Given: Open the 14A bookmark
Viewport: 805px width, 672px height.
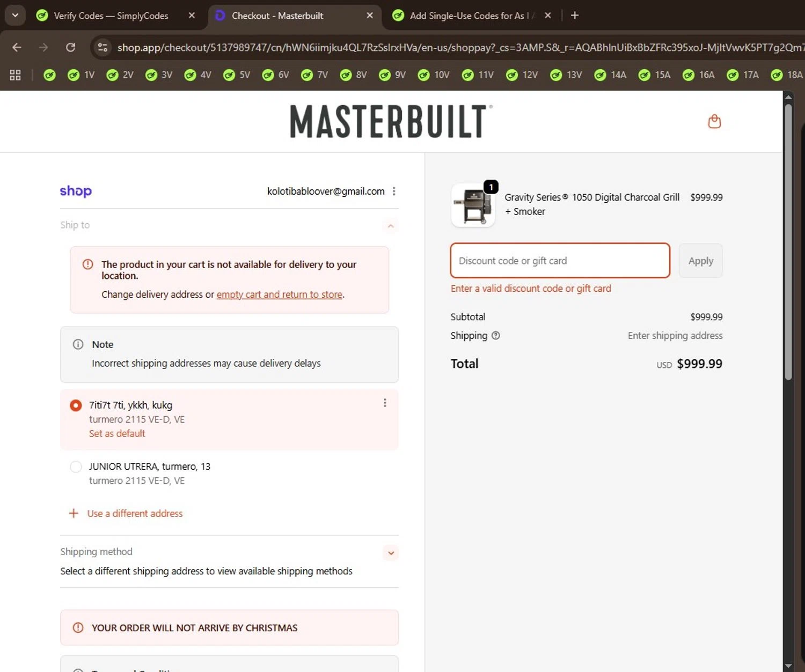Looking at the screenshot, I should pyautogui.click(x=610, y=75).
